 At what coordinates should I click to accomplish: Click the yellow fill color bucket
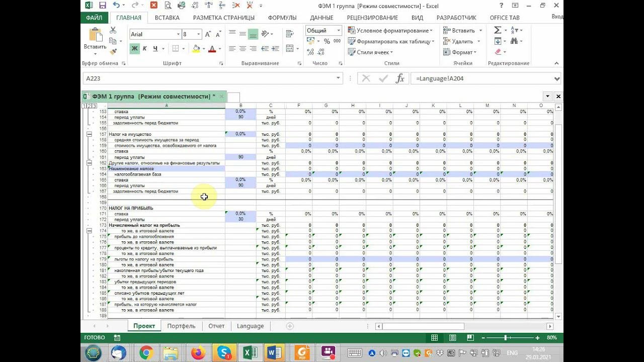pos(196,49)
